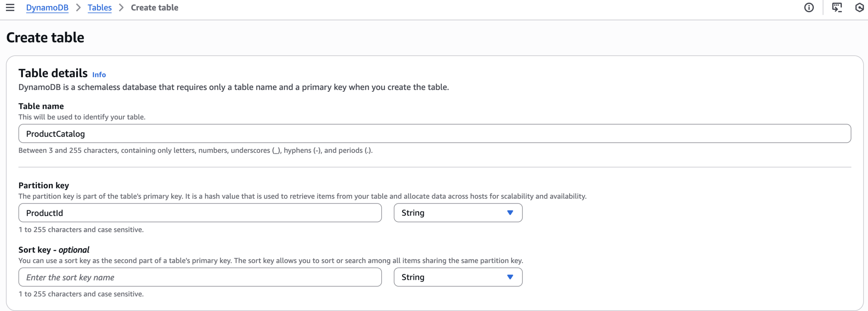Click the sort key name input

click(200, 277)
